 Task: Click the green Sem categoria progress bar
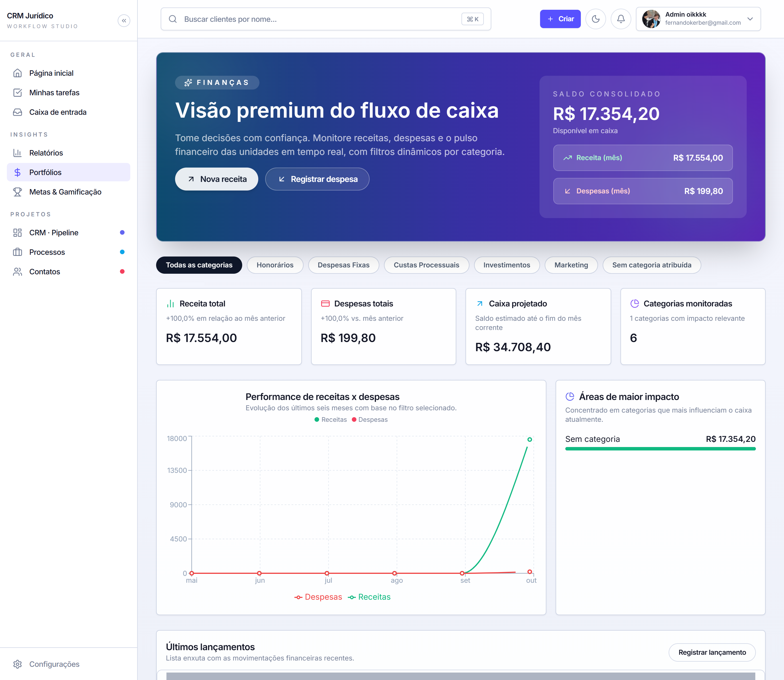click(660, 449)
